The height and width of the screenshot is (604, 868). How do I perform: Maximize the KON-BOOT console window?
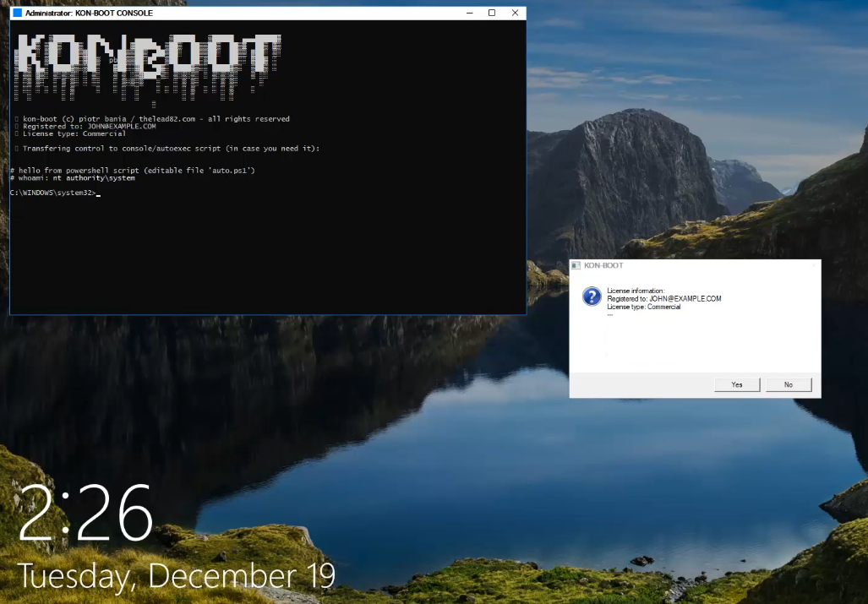click(492, 14)
